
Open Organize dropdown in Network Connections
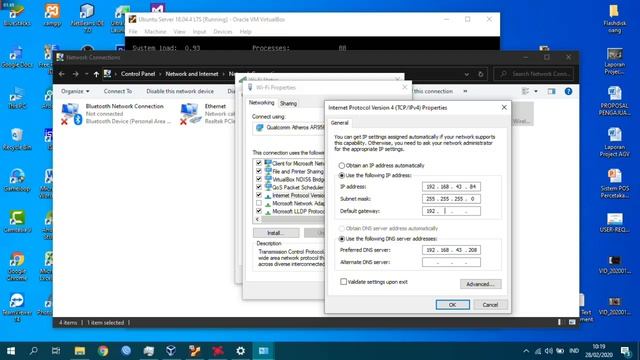coord(75,91)
